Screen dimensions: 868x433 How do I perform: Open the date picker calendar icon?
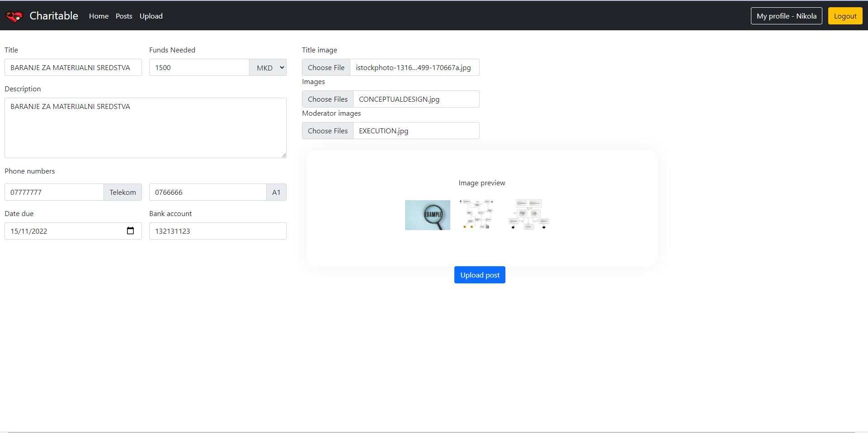point(130,231)
